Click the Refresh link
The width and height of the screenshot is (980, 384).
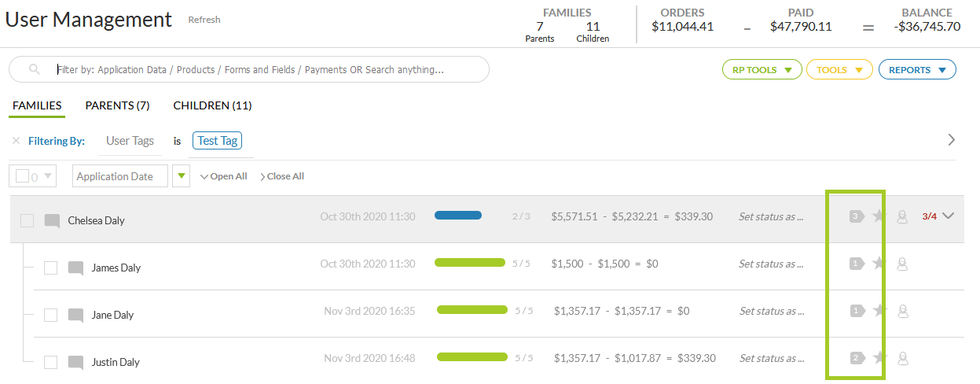[x=204, y=20]
